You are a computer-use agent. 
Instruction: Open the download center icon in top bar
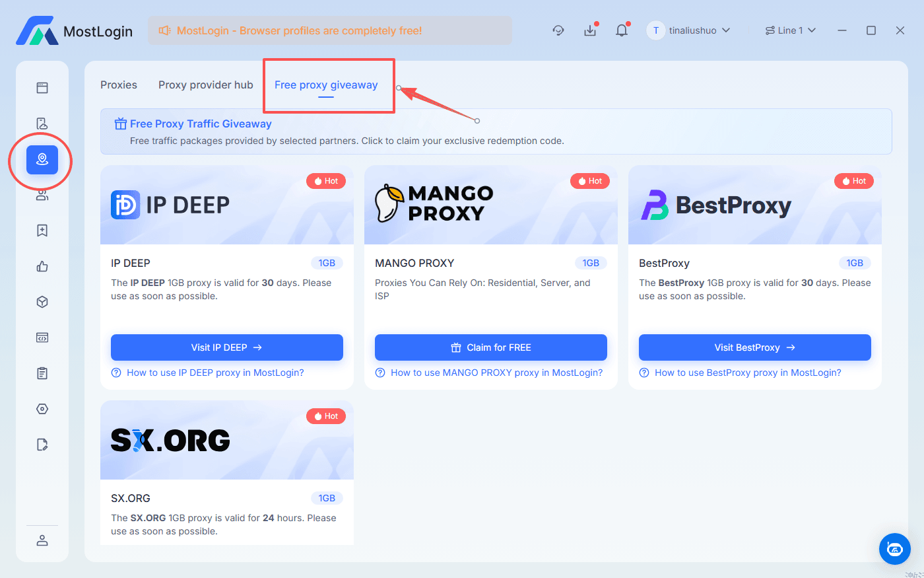click(x=590, y=30)
